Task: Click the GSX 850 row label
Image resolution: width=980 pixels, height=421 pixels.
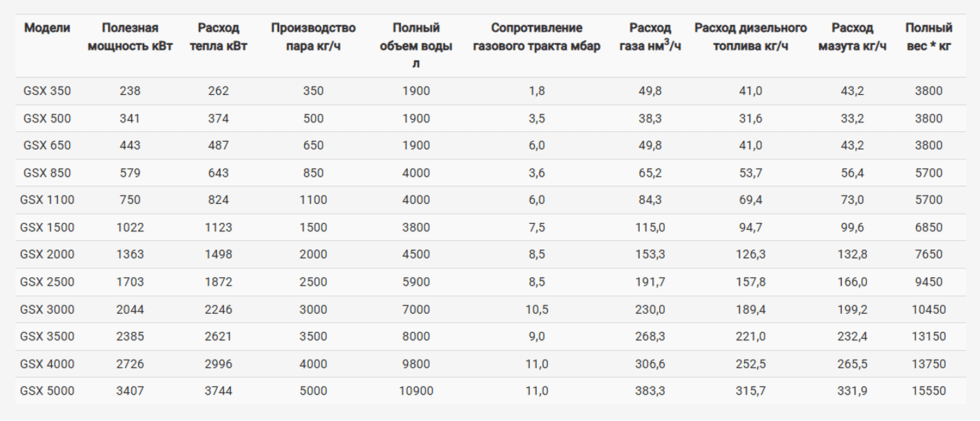Action: 47,173
